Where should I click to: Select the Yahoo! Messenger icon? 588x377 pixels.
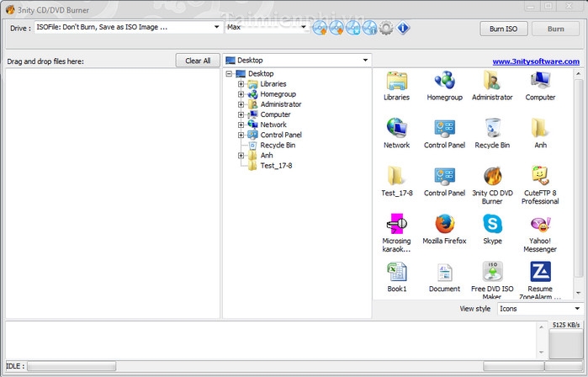540,224
